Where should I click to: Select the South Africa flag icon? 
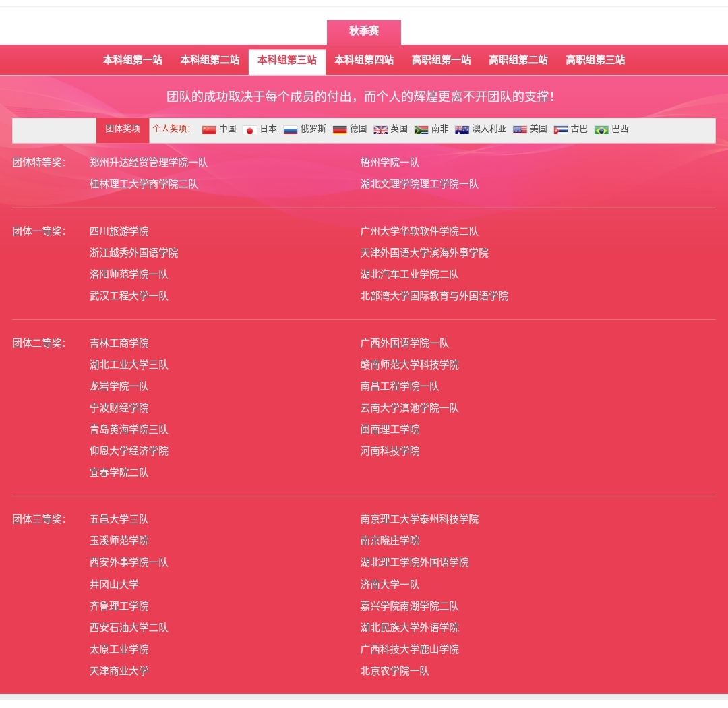[x=421, y=129]
